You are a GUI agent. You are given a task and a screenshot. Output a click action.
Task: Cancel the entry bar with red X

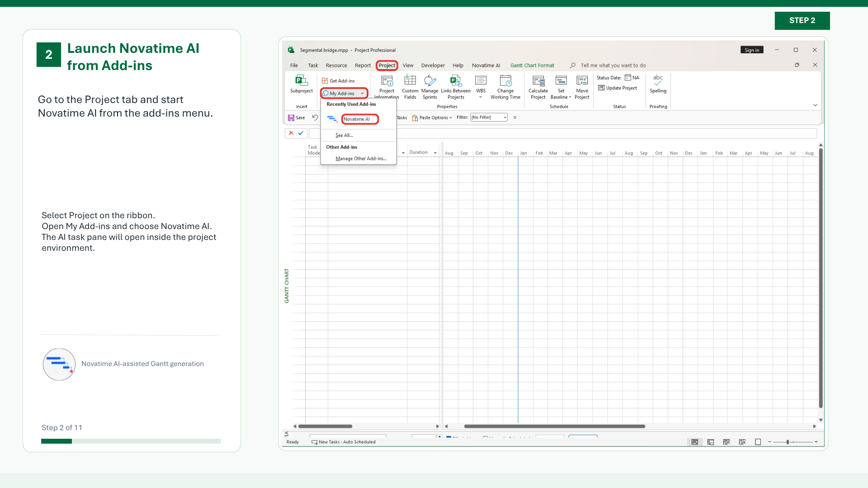(x=291, y=133)
